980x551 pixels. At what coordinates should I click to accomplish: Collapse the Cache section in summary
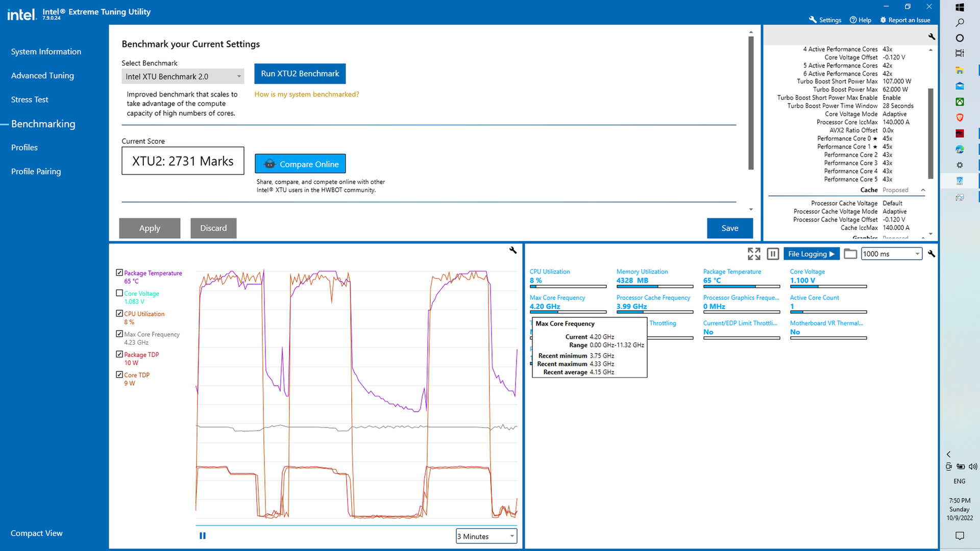(x=923, y=190)
